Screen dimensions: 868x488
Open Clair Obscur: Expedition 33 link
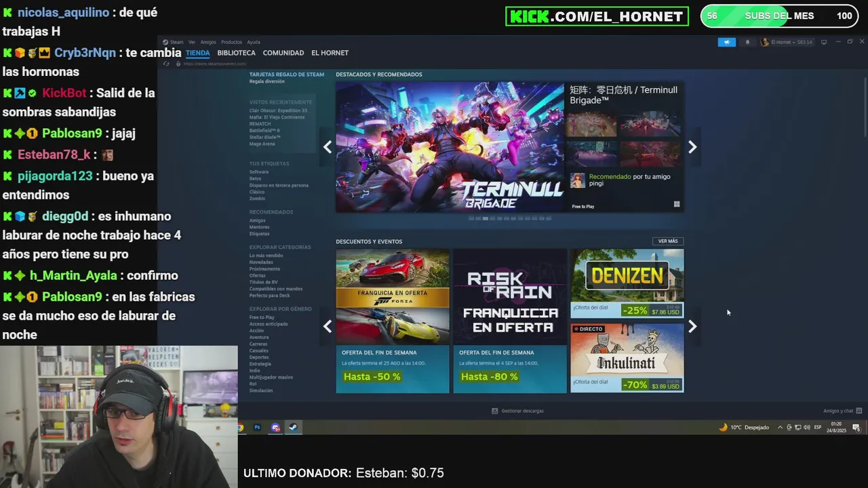coord(278,110)
